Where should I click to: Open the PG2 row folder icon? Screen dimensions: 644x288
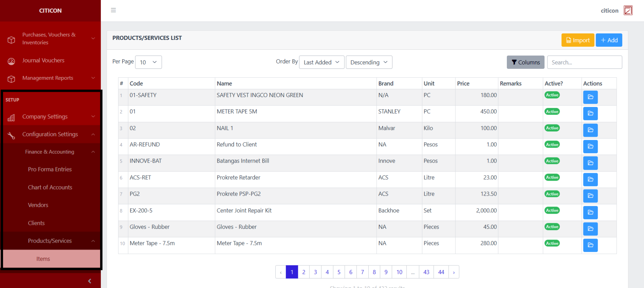click(590, 196)
